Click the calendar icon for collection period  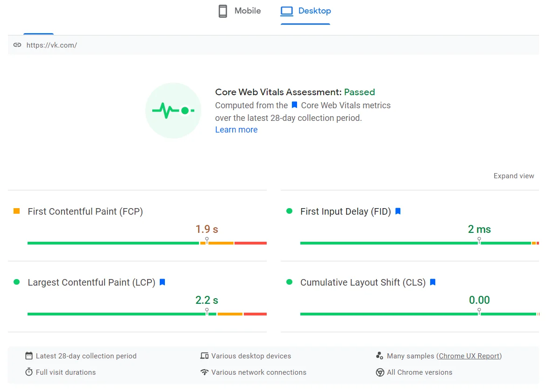pyautogui.click(x=29, y=356)
